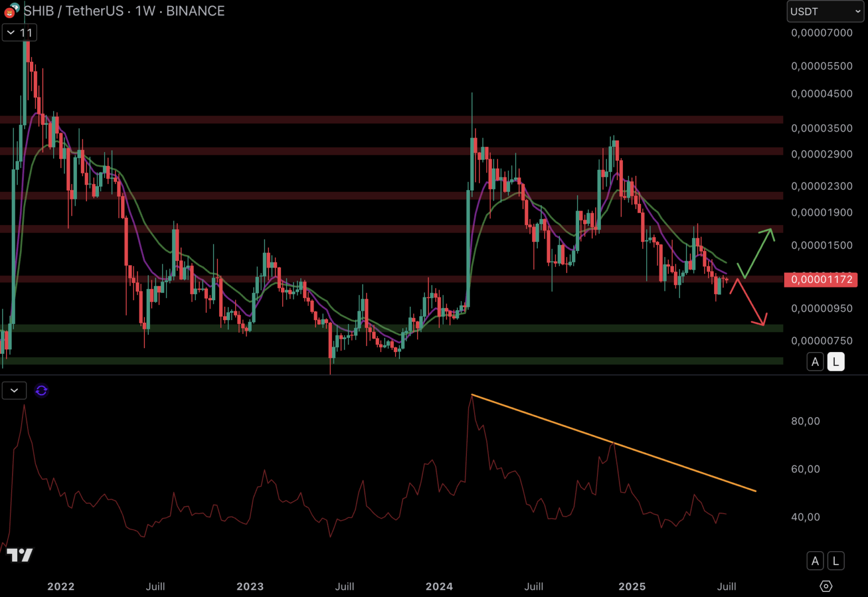Click the 2022 time axis label
Viewport: 868px width, 597px height.
coord(61,586)
